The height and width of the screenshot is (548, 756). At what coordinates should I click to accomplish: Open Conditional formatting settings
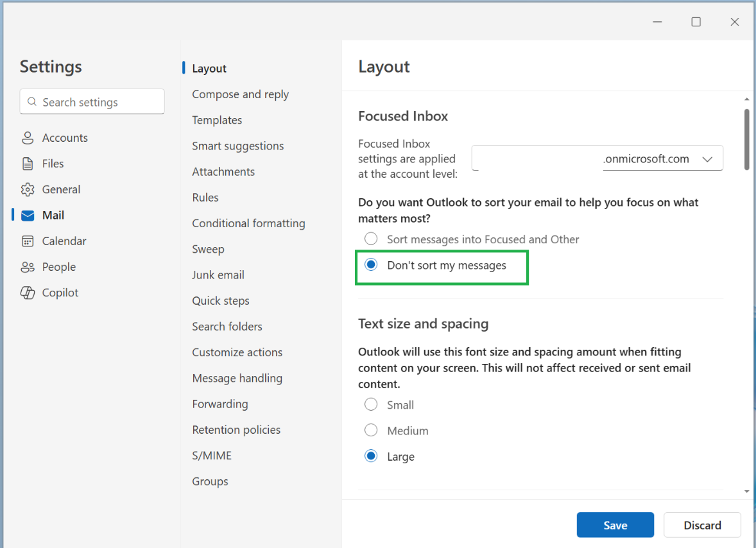pyautogui.click(x=248, y=223)
